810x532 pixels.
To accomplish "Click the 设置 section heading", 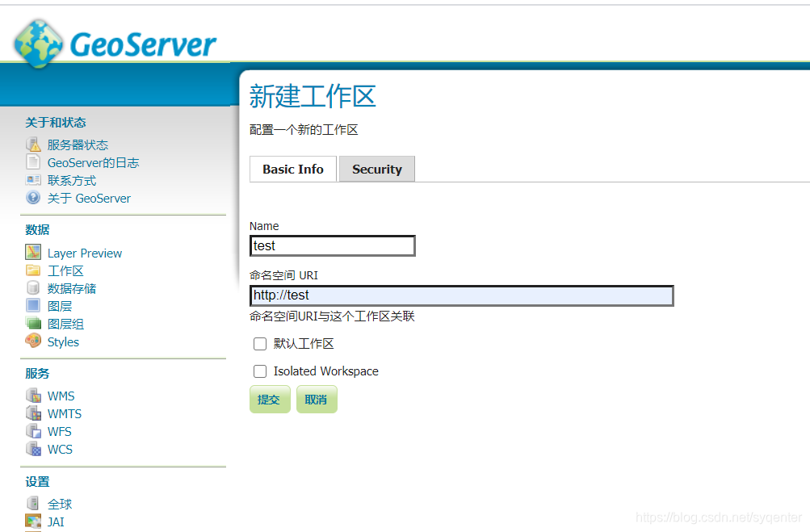I will (x=37, y=481).
